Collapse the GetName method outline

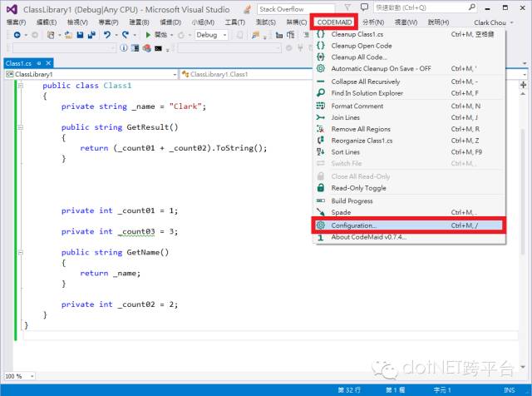point(20,252)
